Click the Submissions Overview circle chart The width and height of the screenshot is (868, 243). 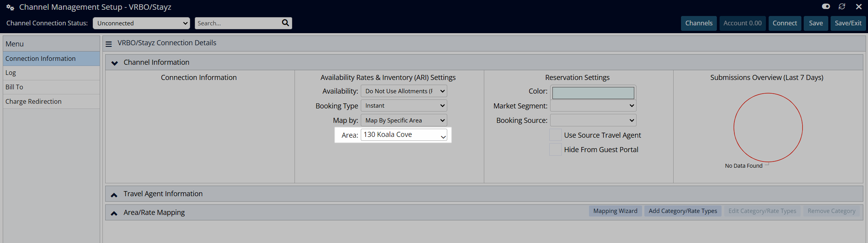(x=768, y=128)
